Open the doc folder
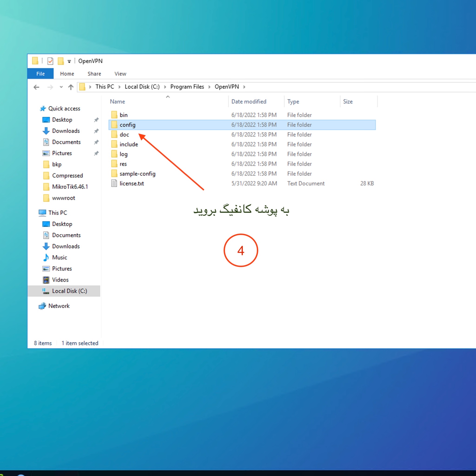Image resolution: width=476 pixels, height=476 pixels. click(x=124, y=134)
